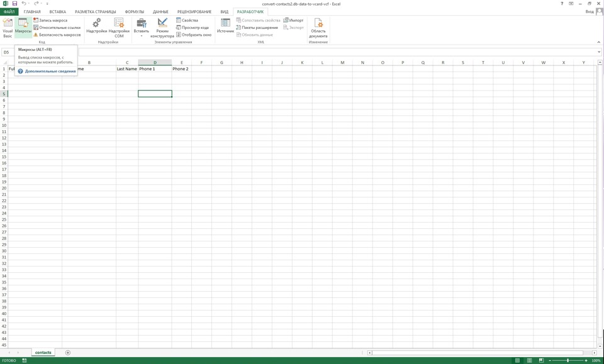Switch to the ФАЙЛ tab
Viewport: 604px width, 364px height.
(9, 12)
